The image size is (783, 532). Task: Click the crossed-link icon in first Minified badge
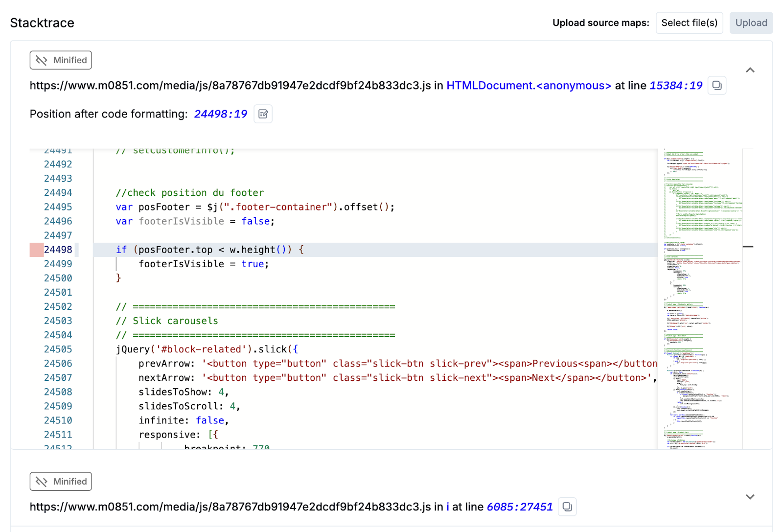(42, 60)
